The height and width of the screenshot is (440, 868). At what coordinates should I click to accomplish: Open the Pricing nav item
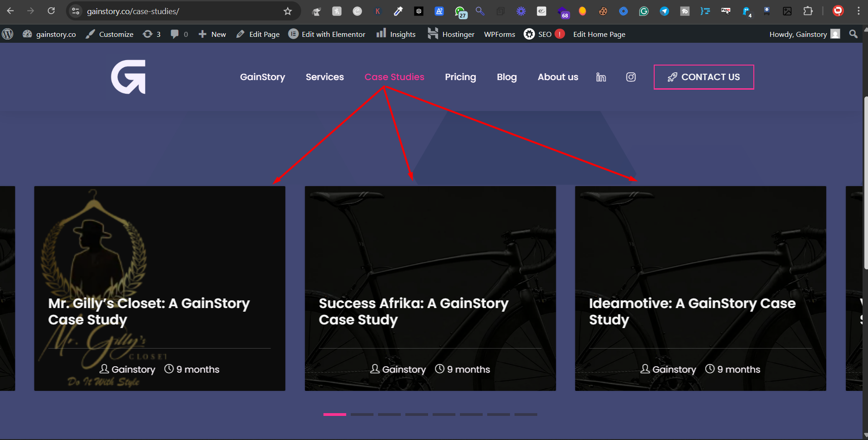coord(460,77)
